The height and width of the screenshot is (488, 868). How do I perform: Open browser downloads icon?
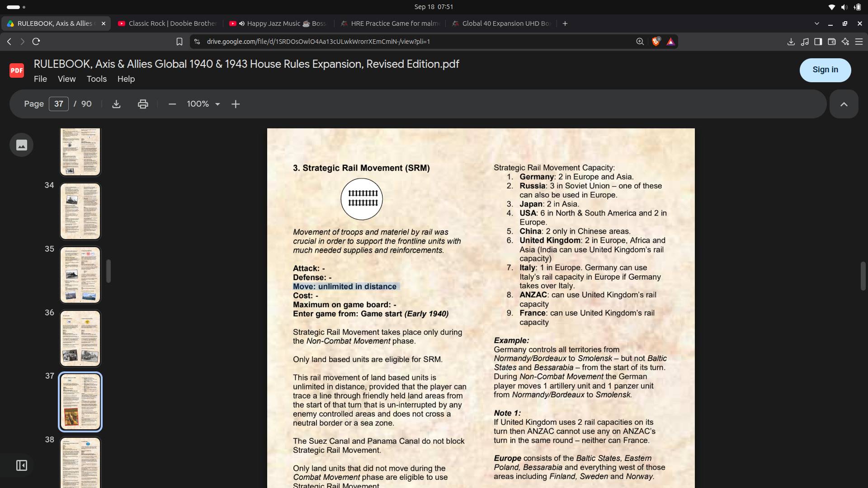[x=791, y=42]
